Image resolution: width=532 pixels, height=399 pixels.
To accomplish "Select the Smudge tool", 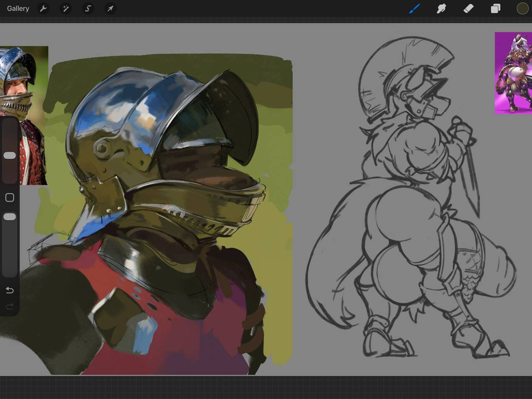I will (441, 8).
